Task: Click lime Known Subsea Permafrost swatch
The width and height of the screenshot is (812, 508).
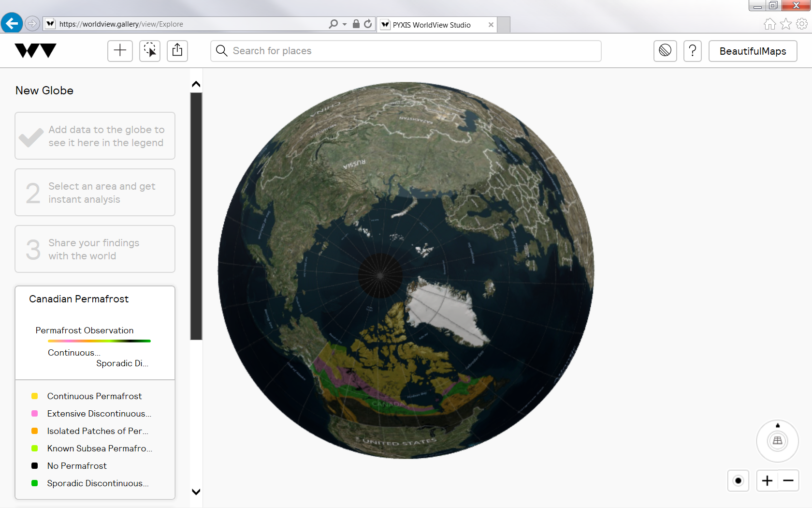Action: [34, 448]
